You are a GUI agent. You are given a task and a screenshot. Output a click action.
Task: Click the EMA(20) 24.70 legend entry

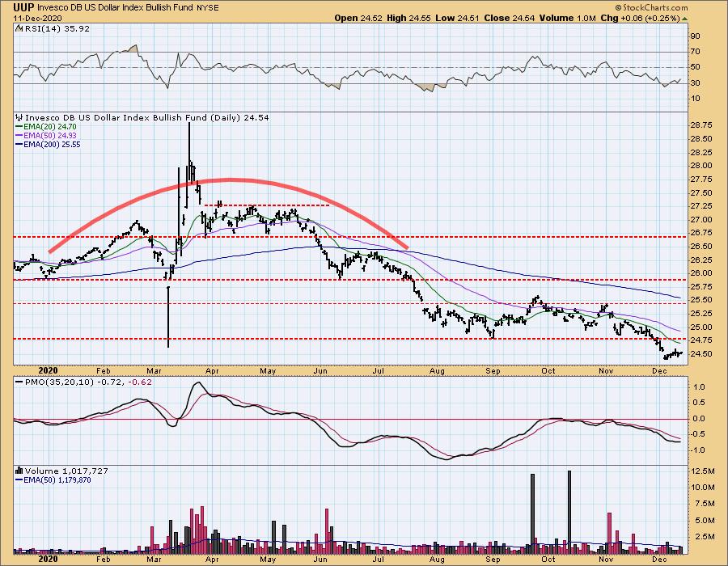46,127
